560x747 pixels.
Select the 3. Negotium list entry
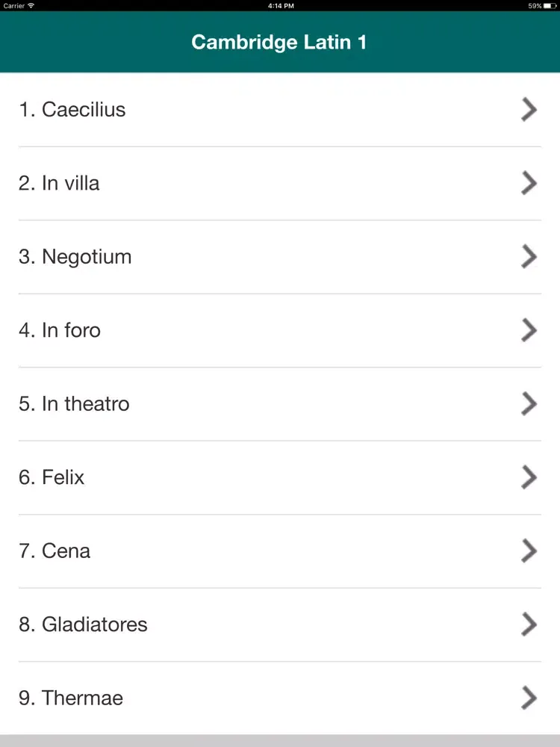pos(75,257)
